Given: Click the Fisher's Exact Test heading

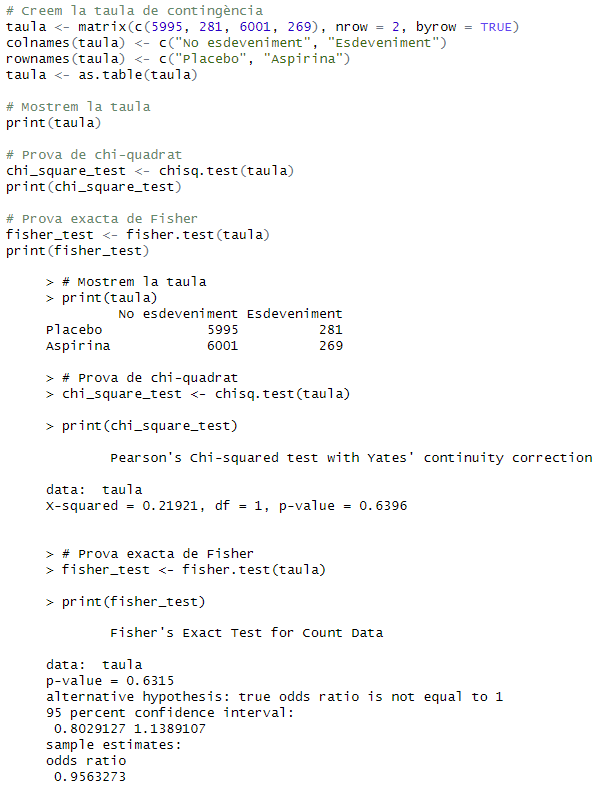Looking at the screenshot, I should (x=247, y=633).
